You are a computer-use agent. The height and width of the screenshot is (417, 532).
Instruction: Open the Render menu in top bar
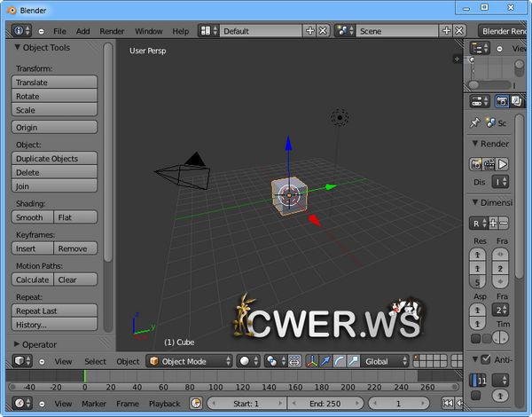(x=112, y=31)
